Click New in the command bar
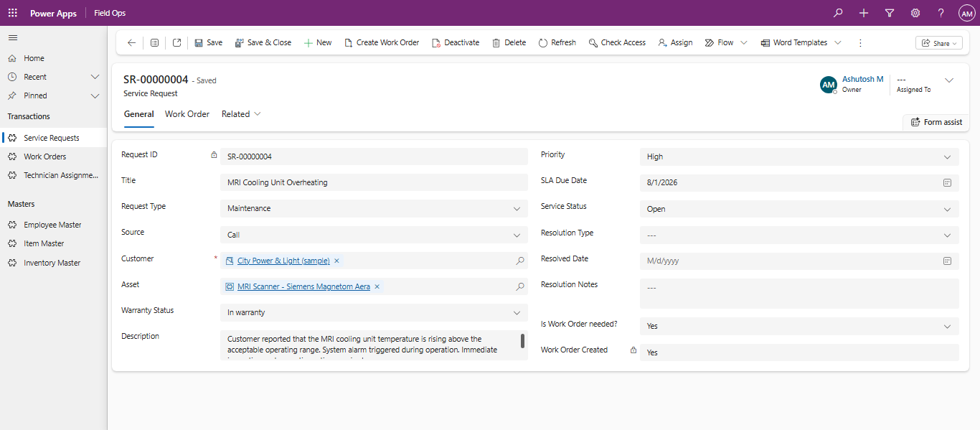 click(x=318, y=42)
